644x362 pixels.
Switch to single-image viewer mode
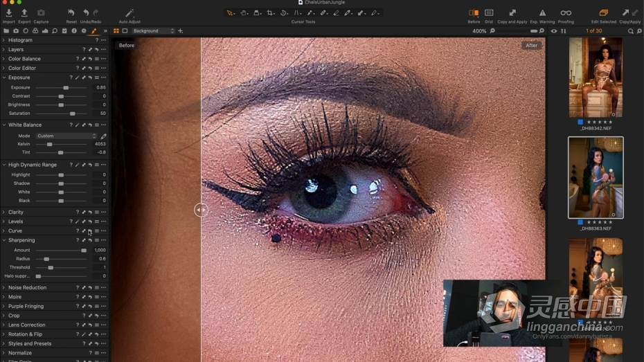tap(125, 30)
